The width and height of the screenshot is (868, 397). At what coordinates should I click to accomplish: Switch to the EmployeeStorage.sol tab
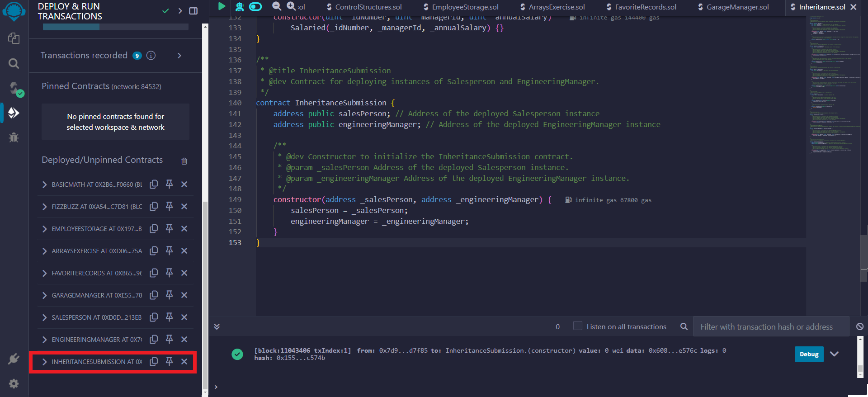[461, 7]
